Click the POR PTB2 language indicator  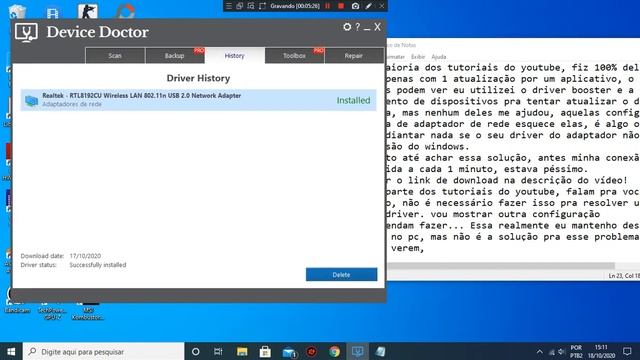(576, 351)
